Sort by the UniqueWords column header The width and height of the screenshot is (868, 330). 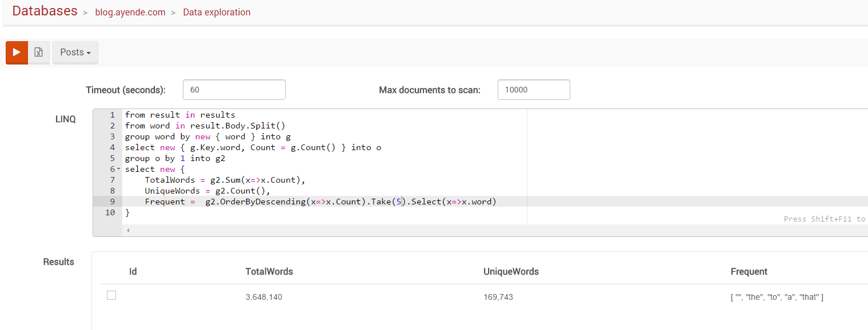pyautogui.click(x=511, y=272)
